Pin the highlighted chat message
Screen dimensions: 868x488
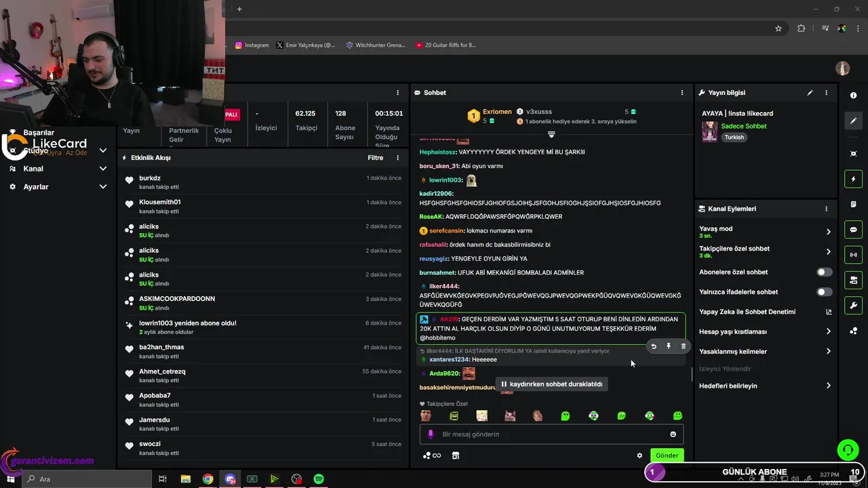(669, 346)
